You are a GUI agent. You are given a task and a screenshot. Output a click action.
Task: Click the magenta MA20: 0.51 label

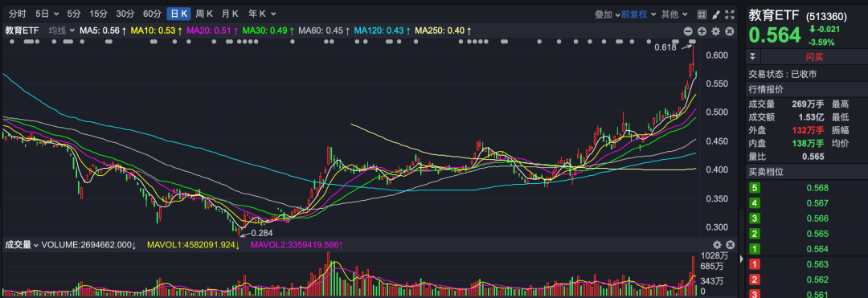tap(212, 31)
